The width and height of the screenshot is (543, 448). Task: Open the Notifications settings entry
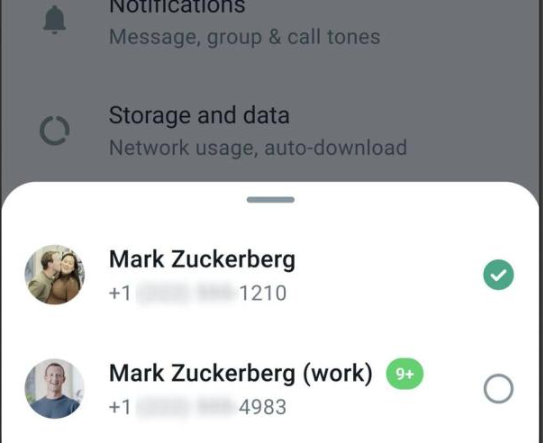[270, 21]
